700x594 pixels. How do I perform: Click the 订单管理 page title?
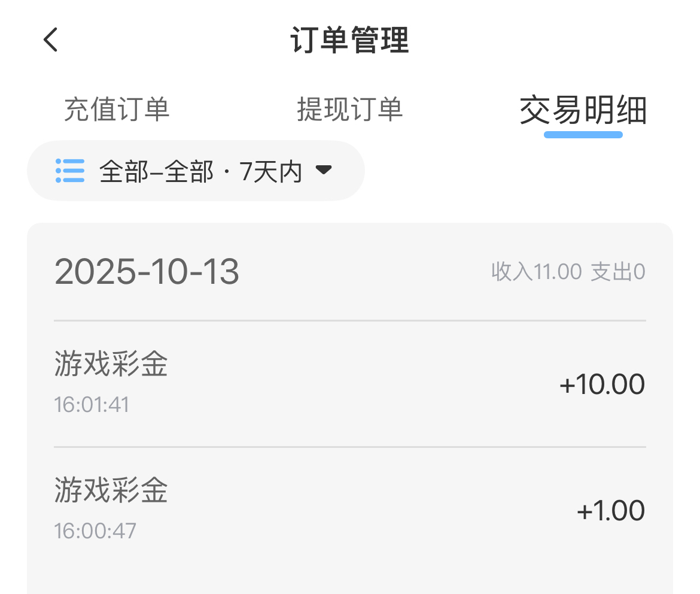point(350,41)
